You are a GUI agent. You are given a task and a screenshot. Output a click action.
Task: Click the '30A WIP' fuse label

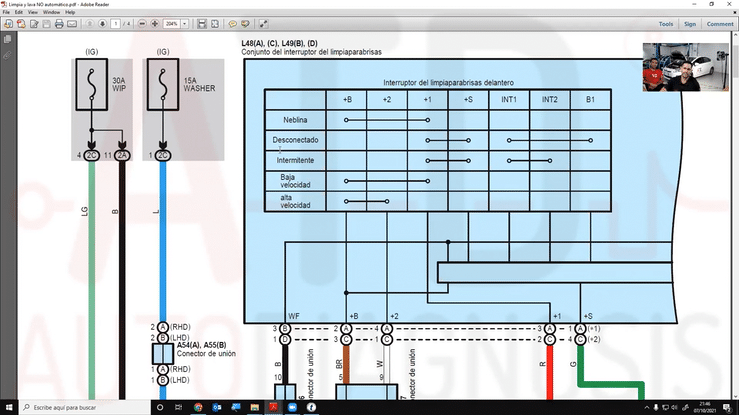(x=119, y=84)
